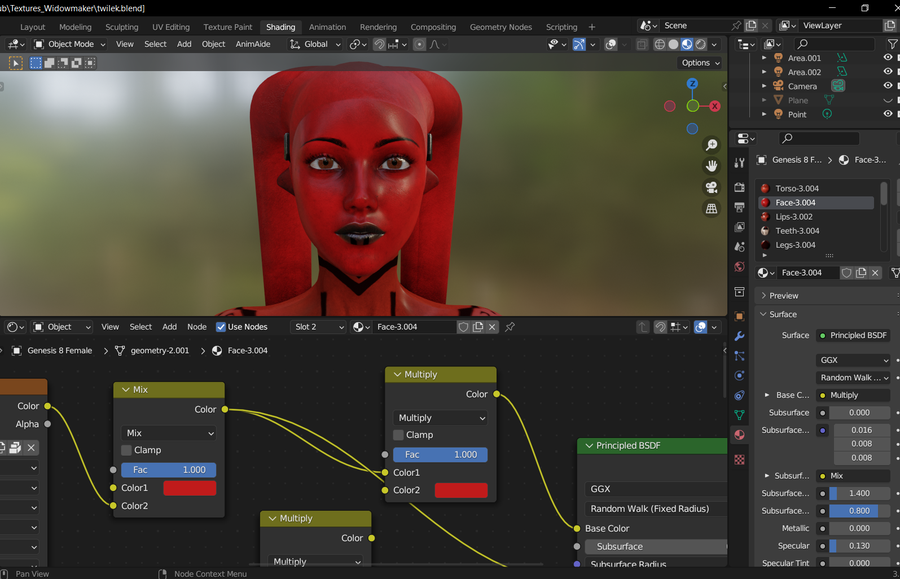
Task: Select wireframe viewport shading
Action: (x=660, y=44)
